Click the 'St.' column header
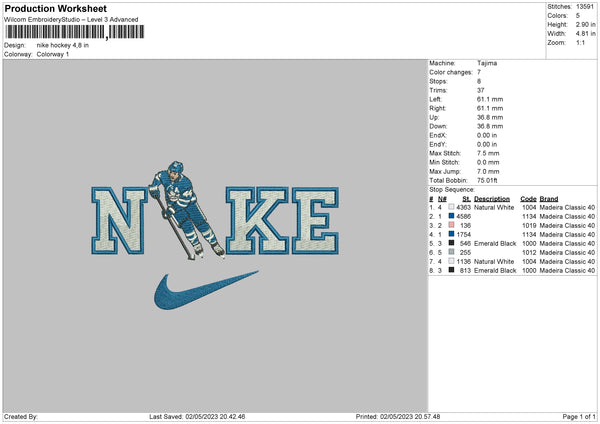The height and width of the screenshot is (424, 600). pyautogui.click(x=466, y=199)
